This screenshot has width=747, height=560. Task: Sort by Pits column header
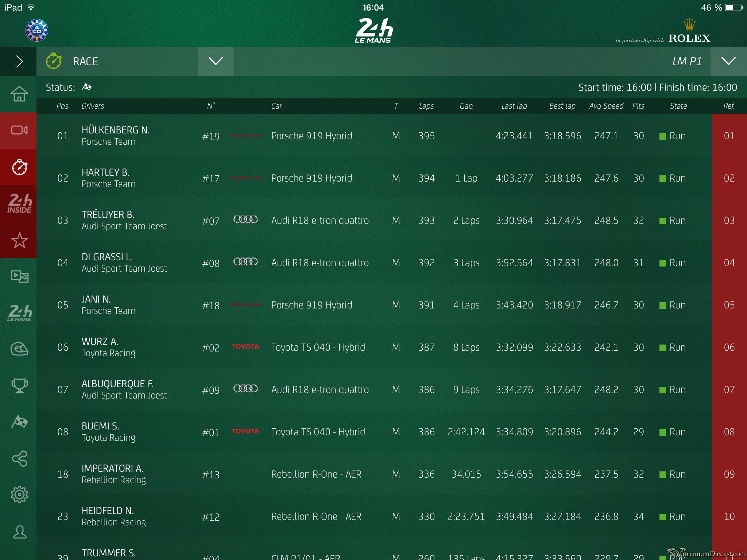pyautogui.click(x=638, y=106)
